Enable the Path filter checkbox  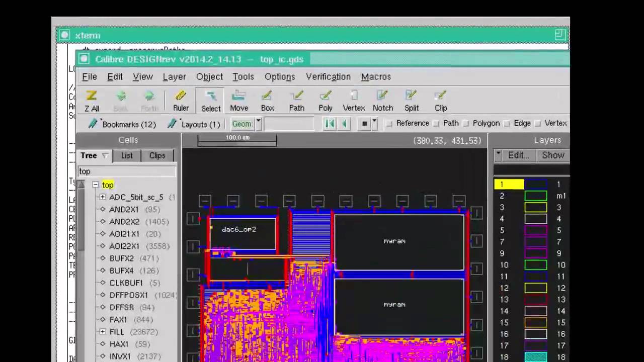[x=436, y=124]
